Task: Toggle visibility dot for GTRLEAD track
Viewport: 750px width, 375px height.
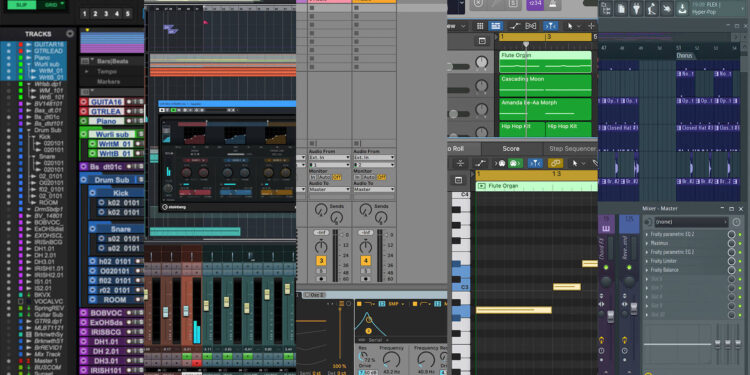Action: (x=8, y=51)
